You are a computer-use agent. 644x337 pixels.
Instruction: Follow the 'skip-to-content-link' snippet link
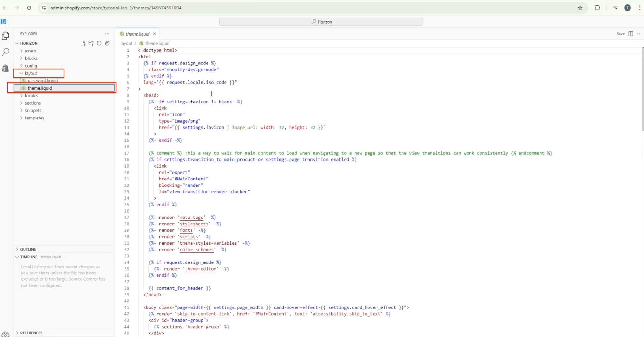[x=203, y=314]
